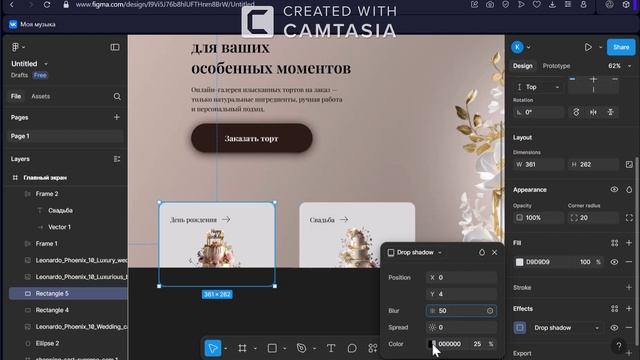
Task: Select the Move tool in bottom toolbar
Action: [213, 348]
